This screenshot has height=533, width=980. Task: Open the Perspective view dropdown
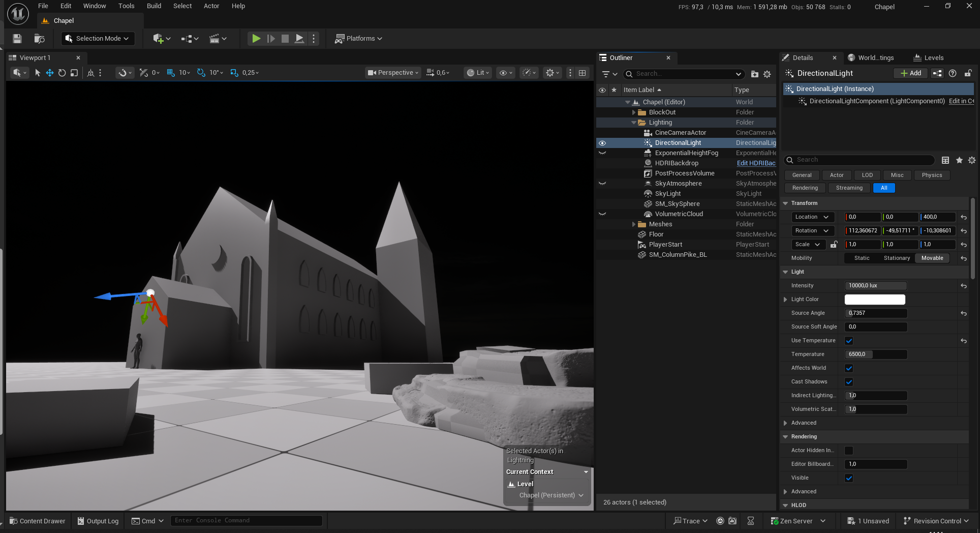393,73
